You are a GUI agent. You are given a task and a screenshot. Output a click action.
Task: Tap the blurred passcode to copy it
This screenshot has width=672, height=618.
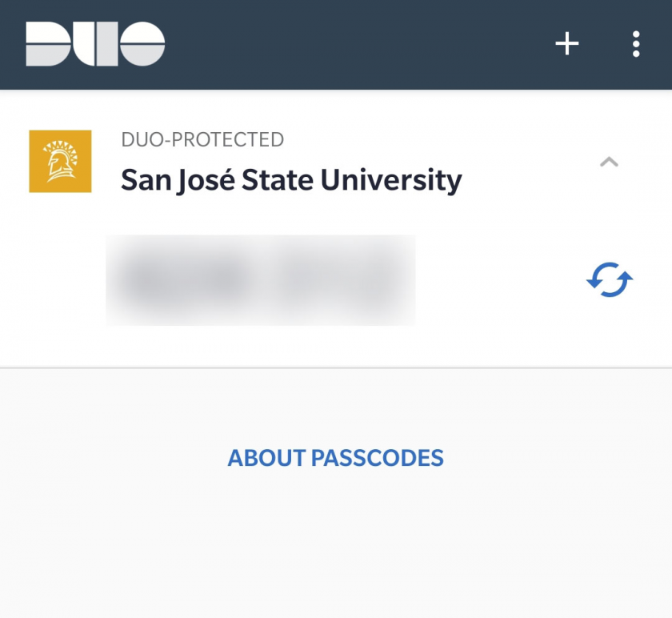pyautogui.click(x=261, y=280)
